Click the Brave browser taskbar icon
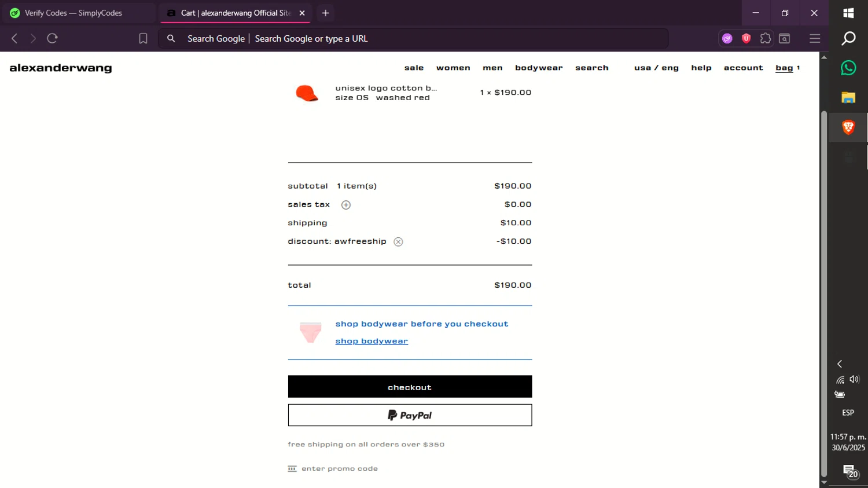This screenshot has width=868, height=488. tap(848, 127)
